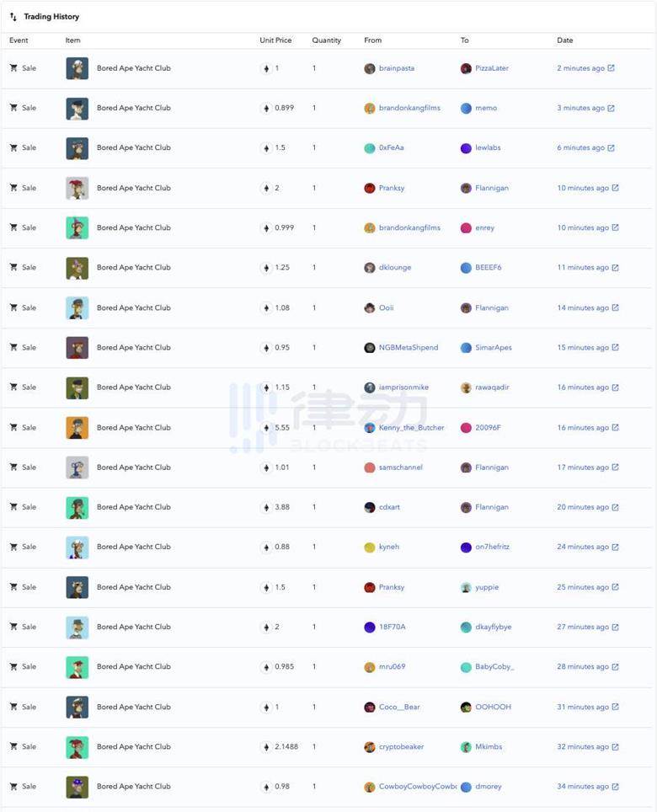This screenshot has height=812, width=657.
Task: Open external link icon for 27 minutes ago sale
Action: click(615, 628)
